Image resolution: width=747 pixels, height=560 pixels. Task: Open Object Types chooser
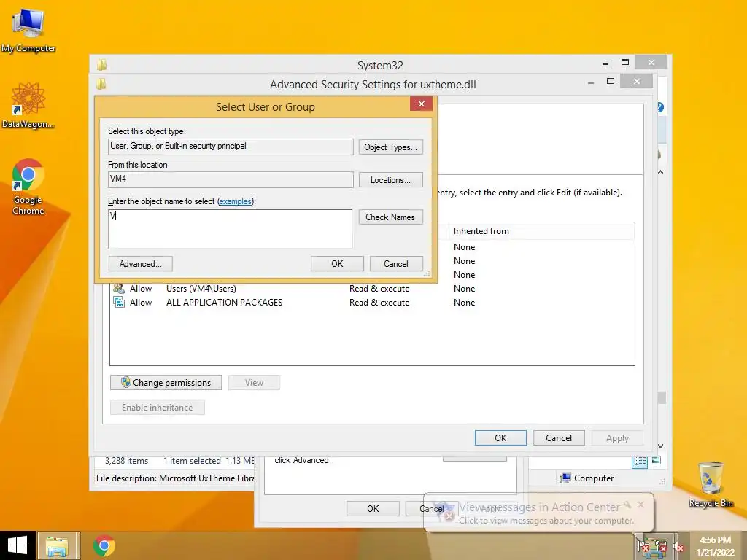[391, 147]
